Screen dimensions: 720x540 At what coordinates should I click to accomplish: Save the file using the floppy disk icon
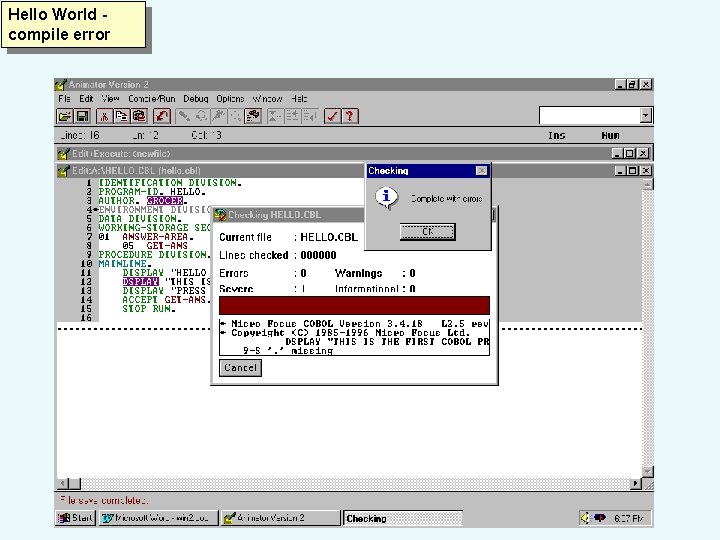[82, 116]
